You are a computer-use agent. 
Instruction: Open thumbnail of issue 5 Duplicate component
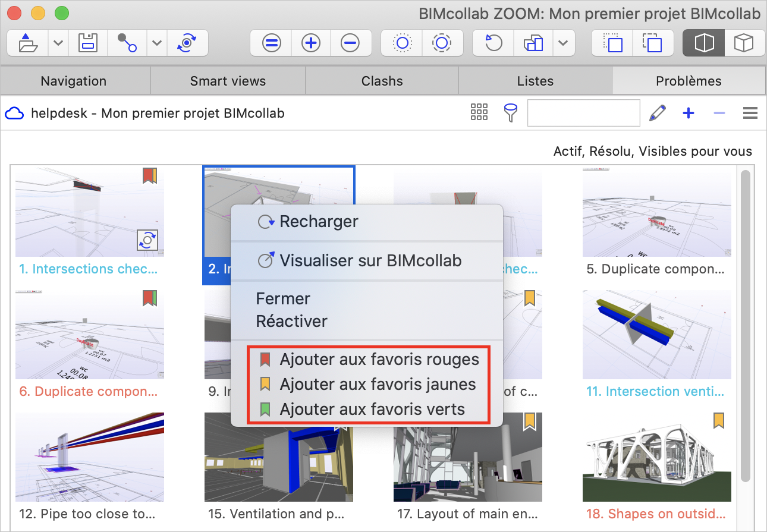point(657,212)
